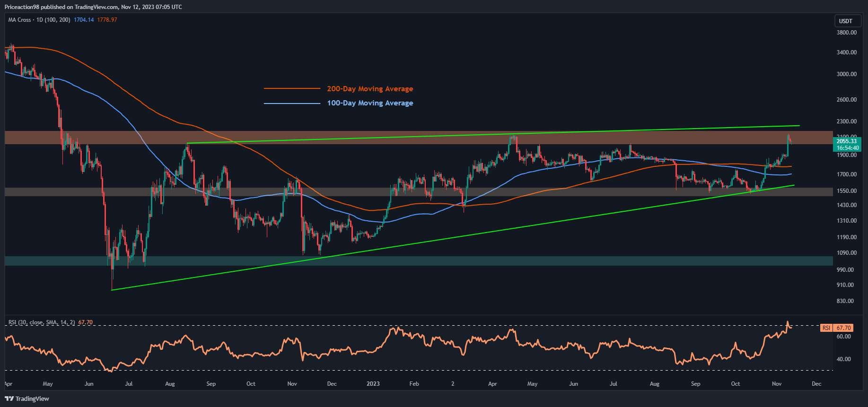
Task: Click the Feb label on time axis
Action: coord(414,384)
